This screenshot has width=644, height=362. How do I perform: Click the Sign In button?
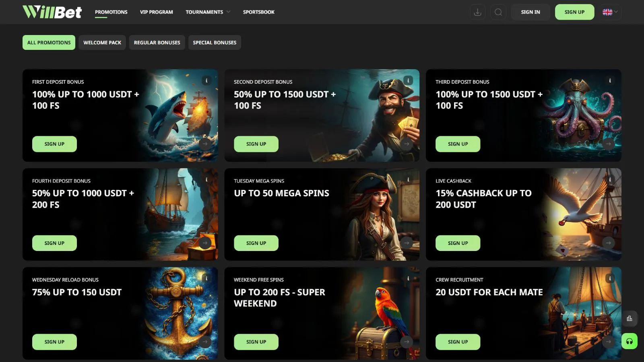pos(530,12)
